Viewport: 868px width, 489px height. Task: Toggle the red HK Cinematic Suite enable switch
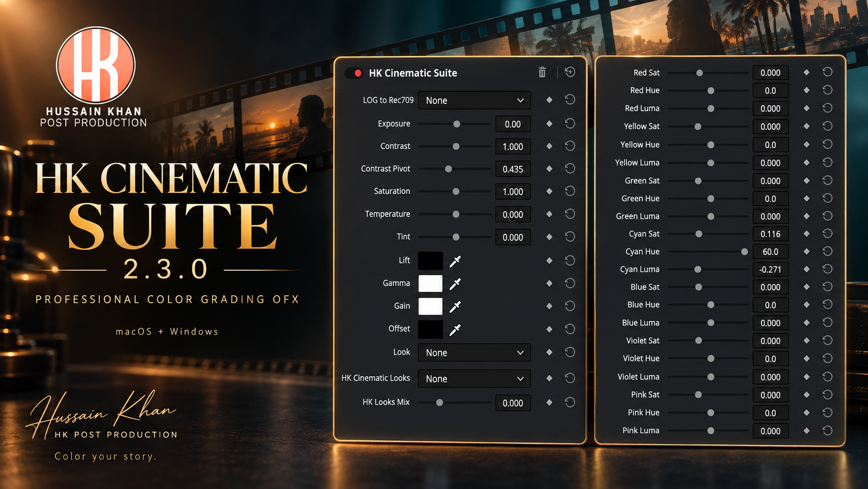[x=355, y=73]
